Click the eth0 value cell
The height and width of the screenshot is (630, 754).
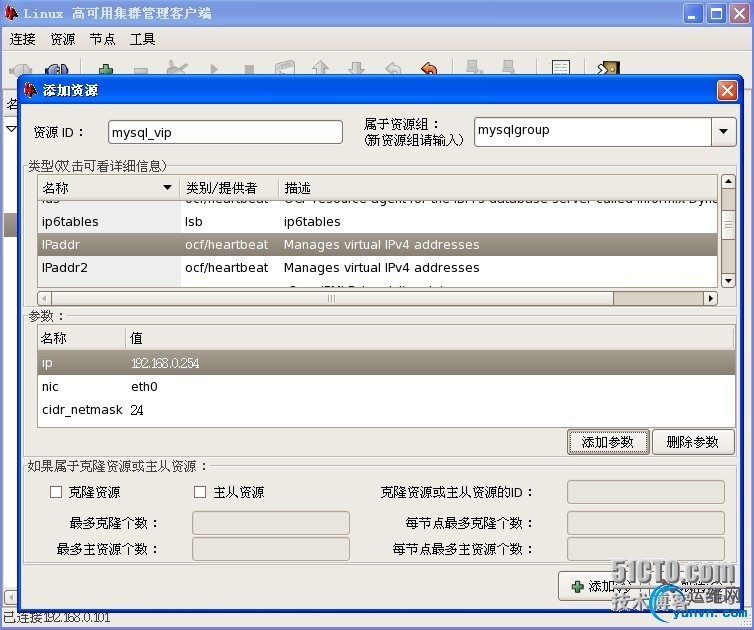[144, 387]
